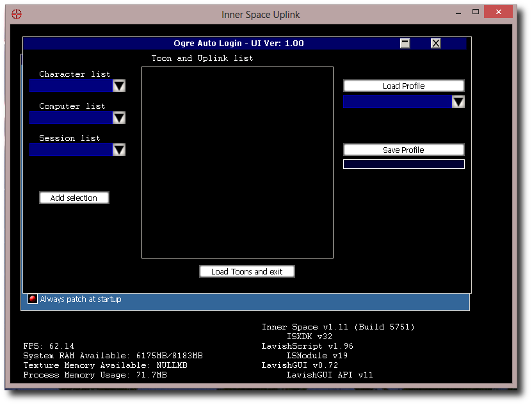Click the Character list combo field
This screenshot has height=405, width=532.
[x=71, y=86]
